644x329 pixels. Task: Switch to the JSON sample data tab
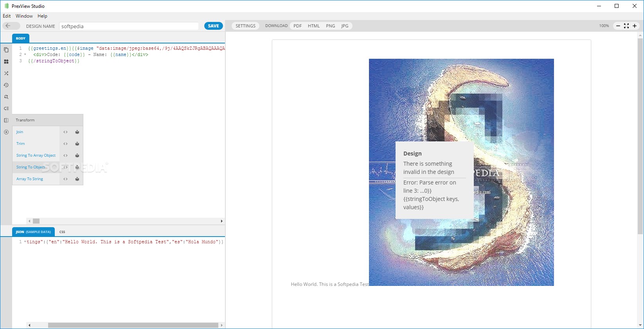(33, 232)
